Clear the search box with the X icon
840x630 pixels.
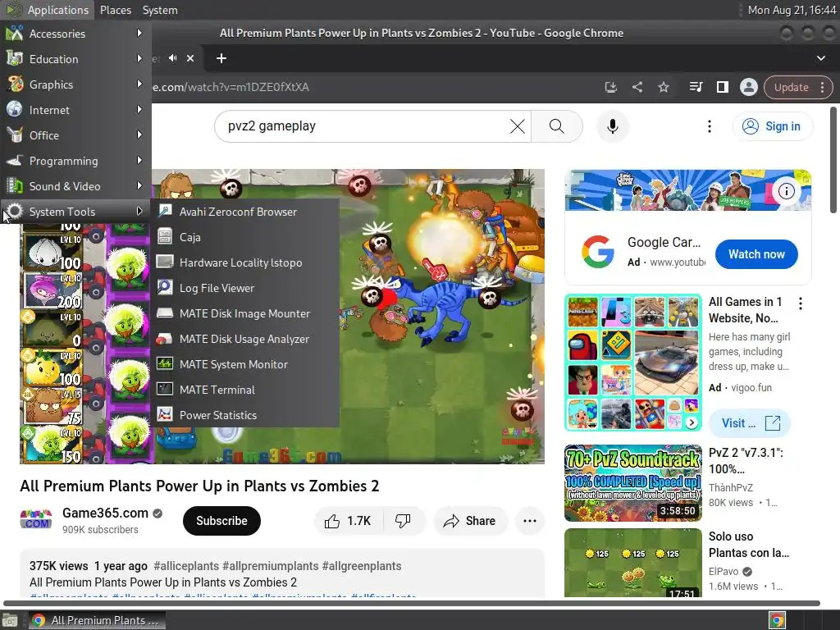pos(517,126)
